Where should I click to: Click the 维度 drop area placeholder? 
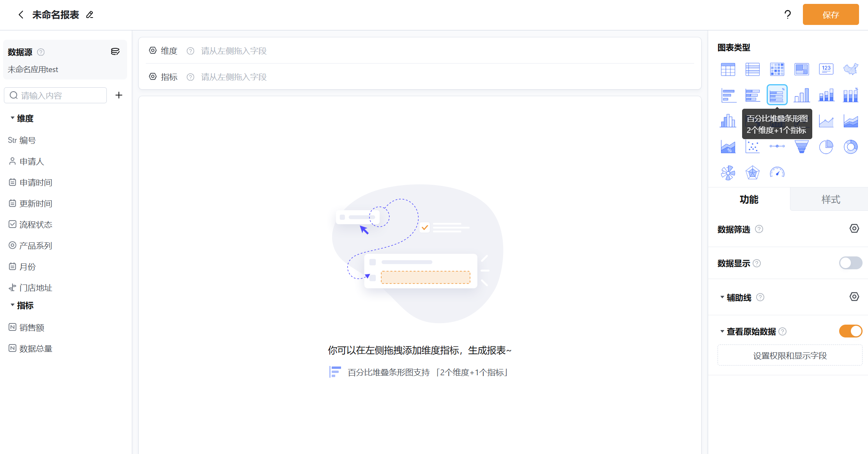(234, 51)
